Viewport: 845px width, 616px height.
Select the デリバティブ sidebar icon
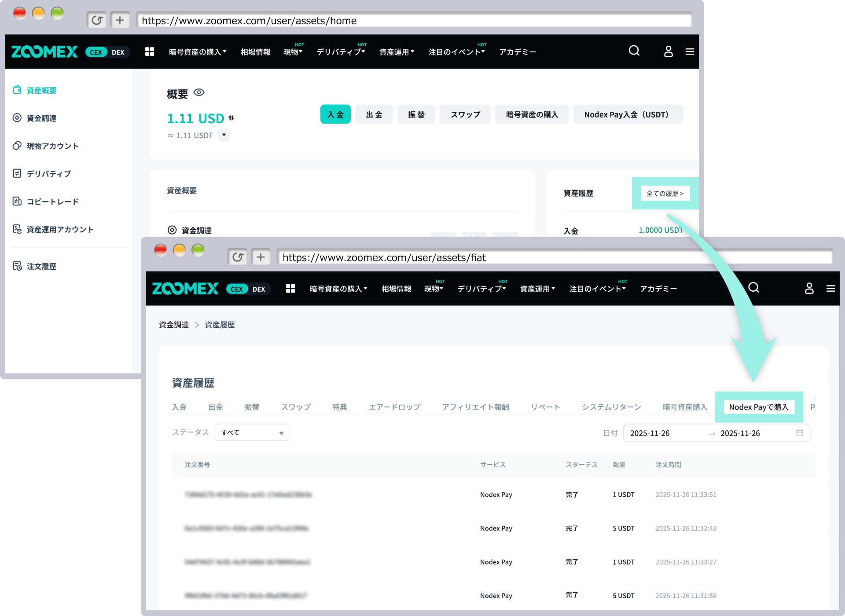click(17, 173)
